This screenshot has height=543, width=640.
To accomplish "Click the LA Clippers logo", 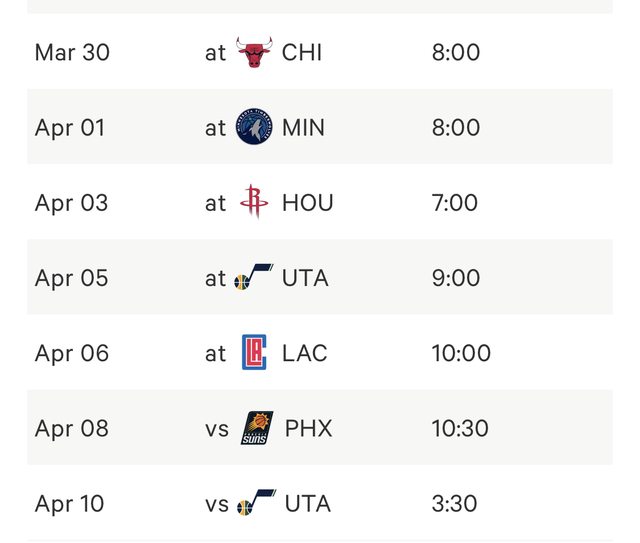I will pos(254,352).
